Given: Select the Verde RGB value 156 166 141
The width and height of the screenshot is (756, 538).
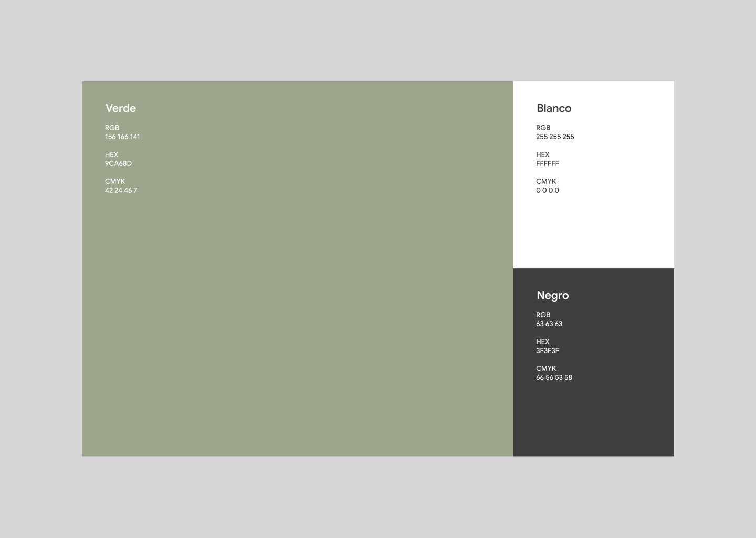Looking at the screenshot, I should pyautogui.click(x=122, y=137).
